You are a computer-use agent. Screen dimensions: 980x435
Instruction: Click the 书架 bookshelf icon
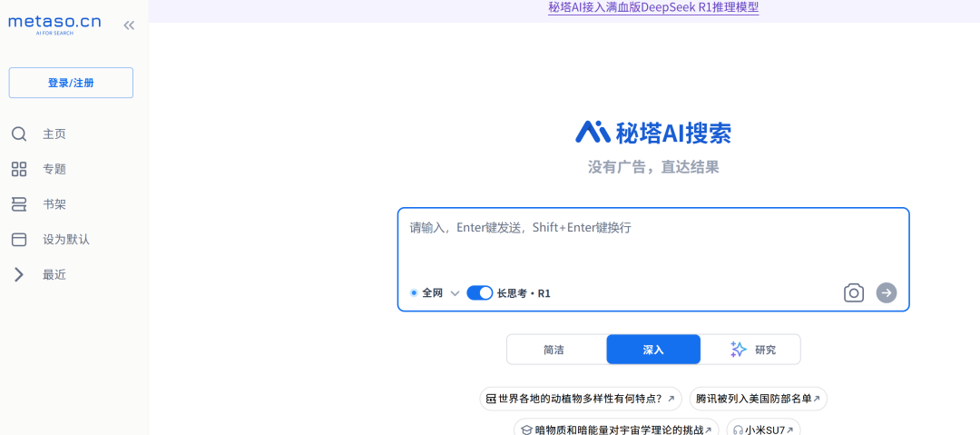(19, 204)
